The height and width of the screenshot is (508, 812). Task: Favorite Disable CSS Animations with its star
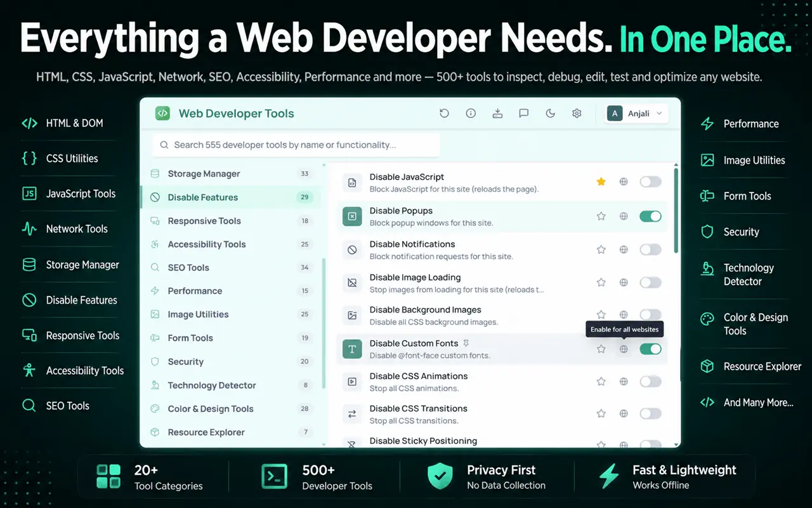click(601, 382)
